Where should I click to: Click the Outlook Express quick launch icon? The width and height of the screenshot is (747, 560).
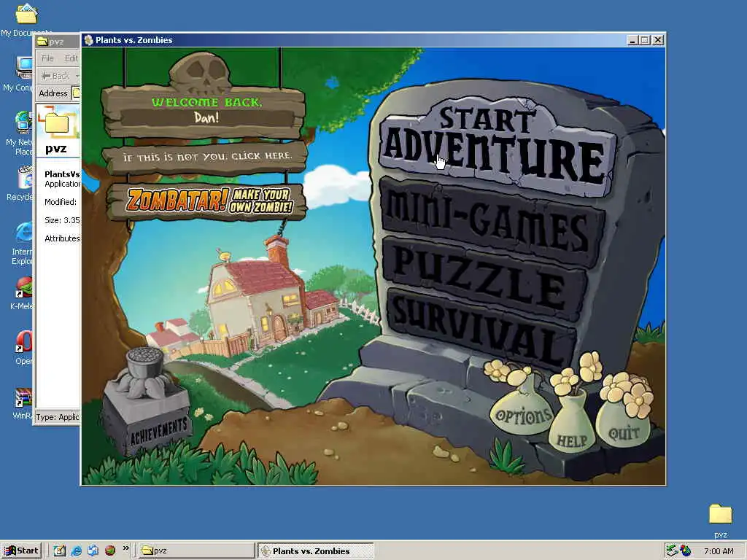pos(93,551)
